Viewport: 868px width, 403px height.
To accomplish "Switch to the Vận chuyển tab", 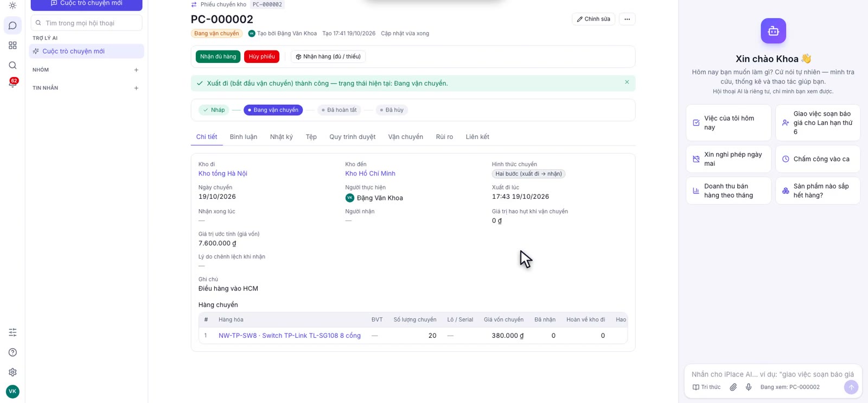I will pyautogui.click(x=405, y=137).
